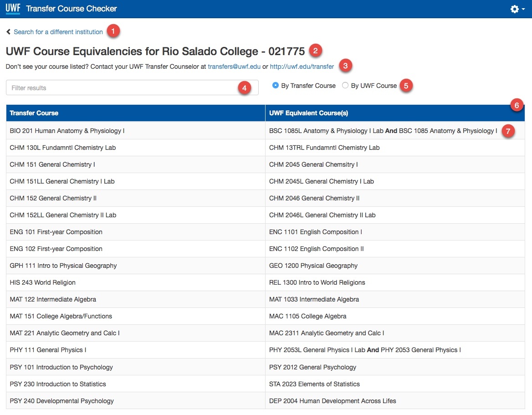Click CHM 130L Fundamntl Chemistry Lab cell
Image resolution: width=532 pixels, height=415 pixels.
pos(136,148)
